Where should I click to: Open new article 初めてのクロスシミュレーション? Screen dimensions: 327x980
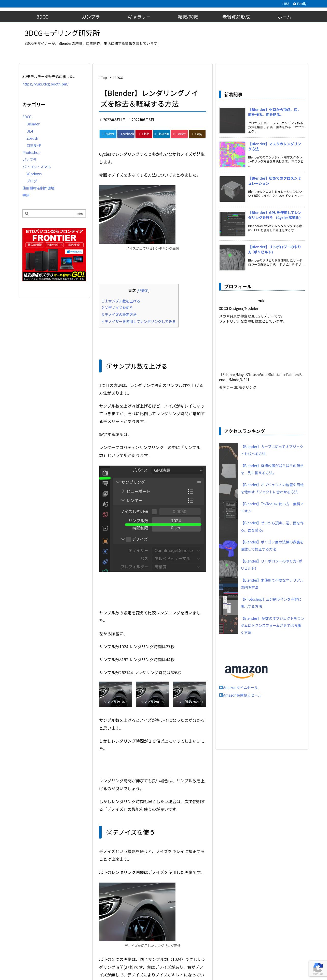275,181
